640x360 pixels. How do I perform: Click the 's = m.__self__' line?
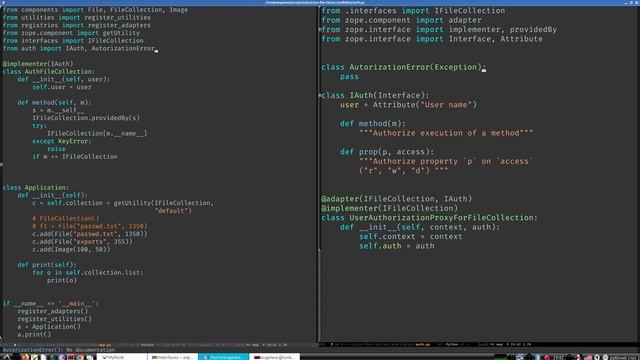(58, 111)
